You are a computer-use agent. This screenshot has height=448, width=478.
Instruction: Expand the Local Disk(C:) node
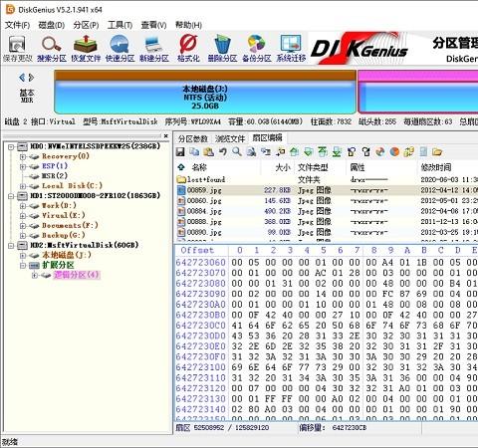tap(23, 186)
